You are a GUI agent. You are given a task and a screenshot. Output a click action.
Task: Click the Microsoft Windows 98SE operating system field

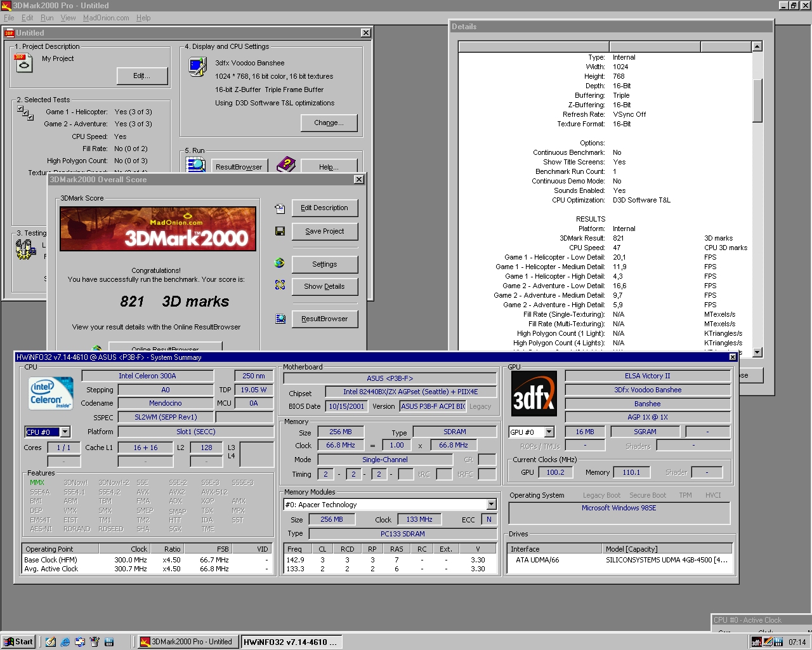(x=619, y=513)
